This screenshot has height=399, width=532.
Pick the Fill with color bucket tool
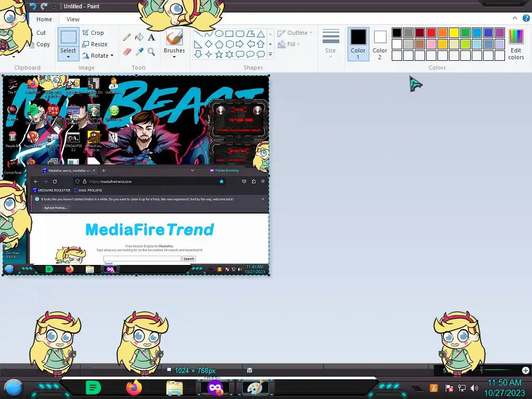(139, 37)
